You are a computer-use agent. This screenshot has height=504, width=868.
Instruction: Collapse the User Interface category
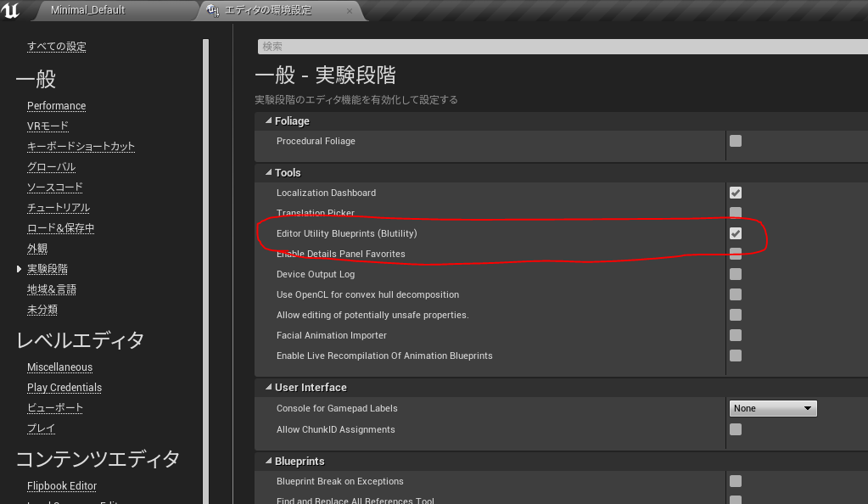[x=268, y=387]
